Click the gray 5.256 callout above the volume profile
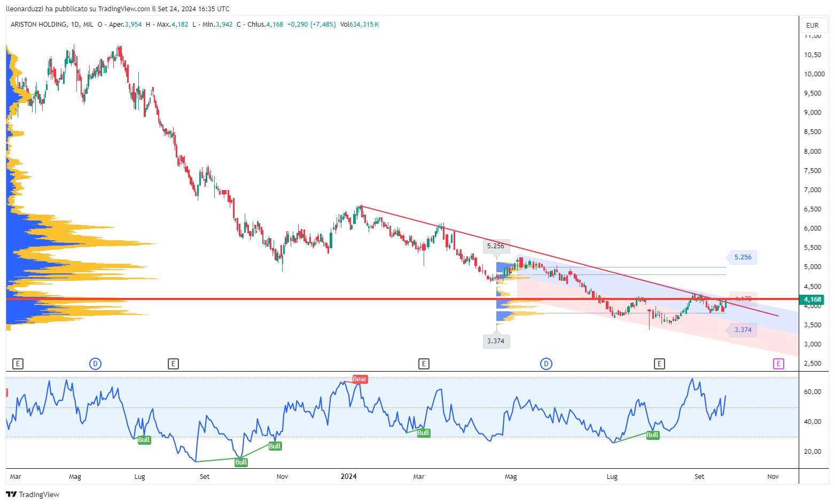Screen dimensions: 835x504 tap(496, 246)
